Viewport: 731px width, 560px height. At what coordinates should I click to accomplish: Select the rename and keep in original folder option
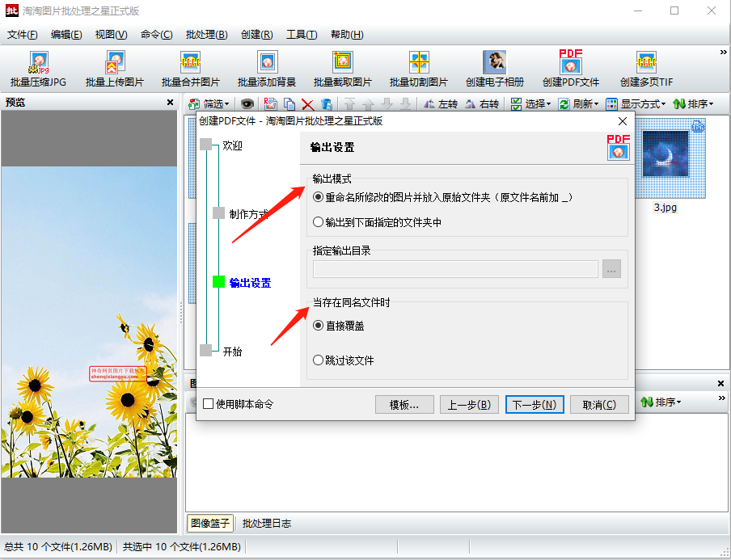(x=319, y=197)
